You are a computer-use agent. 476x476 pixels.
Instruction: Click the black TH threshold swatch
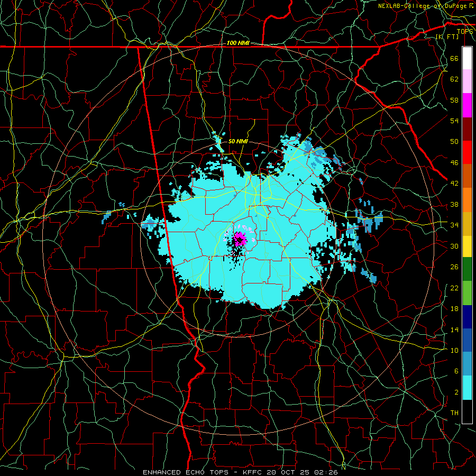click(x=467, y=411)
